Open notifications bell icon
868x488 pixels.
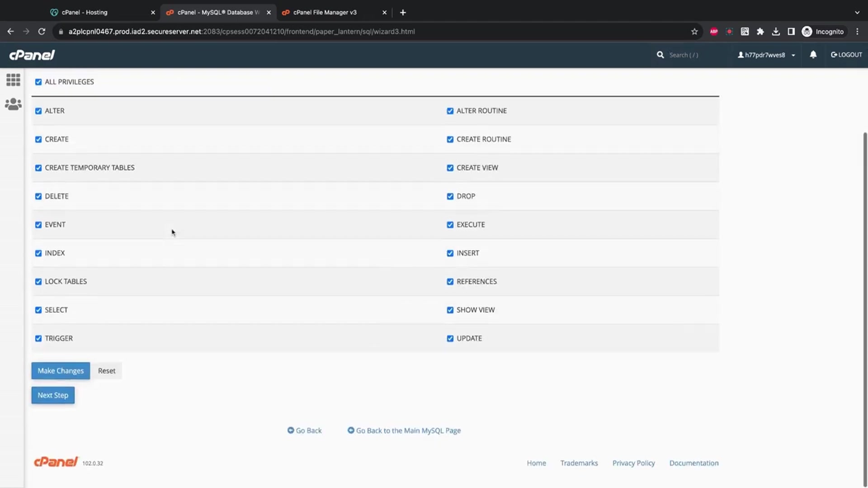813,55
